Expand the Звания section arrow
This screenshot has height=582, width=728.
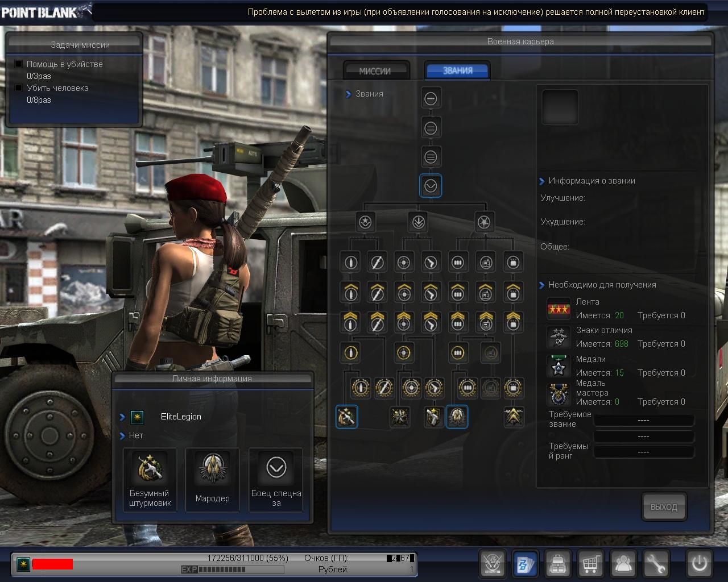pos(348,94)
